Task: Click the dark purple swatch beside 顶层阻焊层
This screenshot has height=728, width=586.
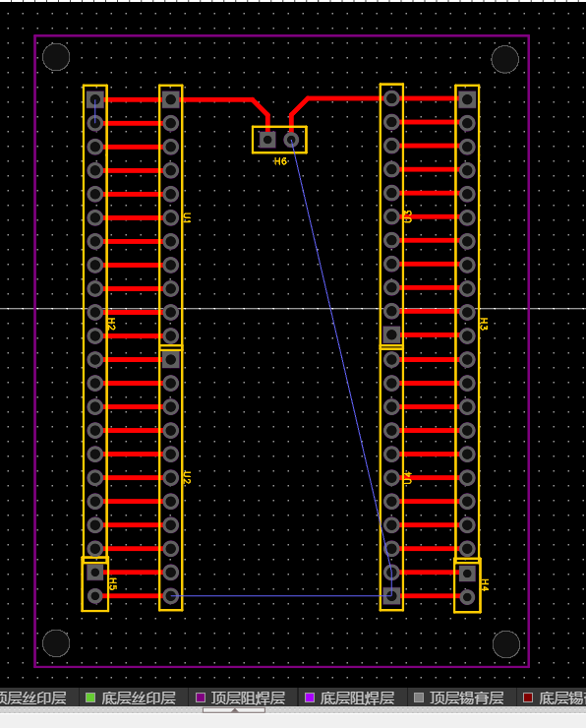Action: point(201,698)
